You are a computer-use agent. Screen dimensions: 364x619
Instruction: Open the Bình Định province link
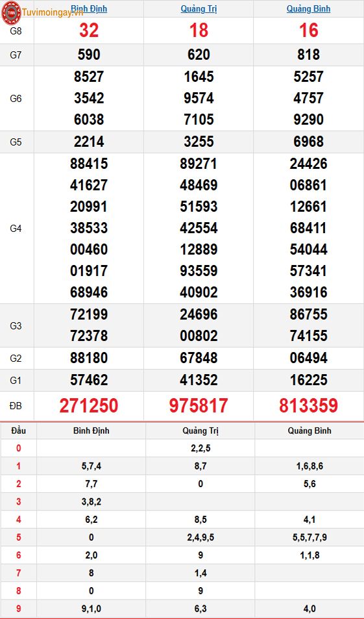(89, 8)
